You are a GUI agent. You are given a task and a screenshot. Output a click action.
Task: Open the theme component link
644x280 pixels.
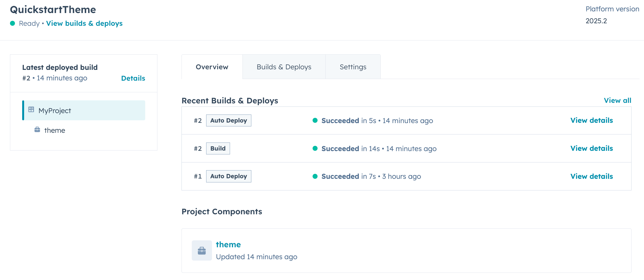(228, 245)
